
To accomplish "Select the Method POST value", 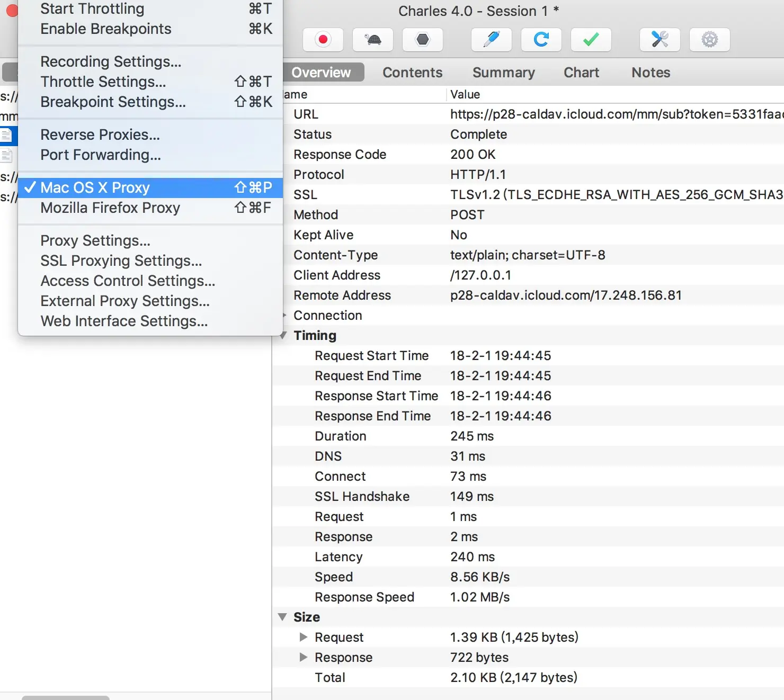I will tap(467, 215).
